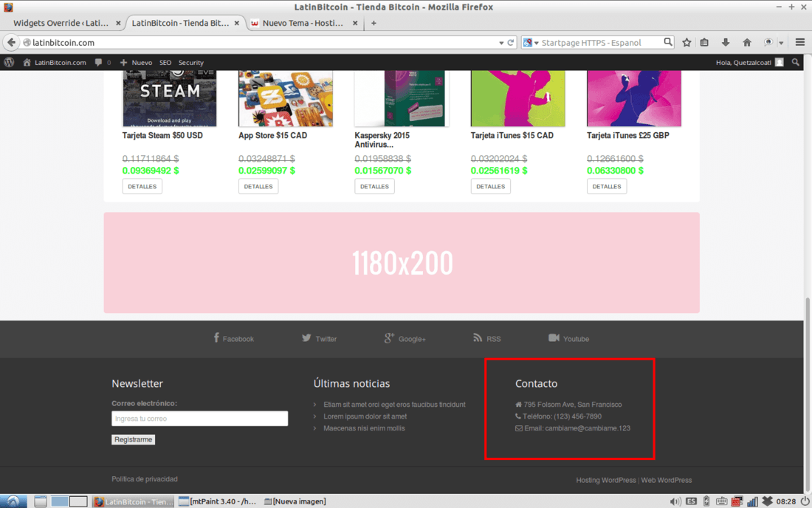Click DETALLES for Tarjeta Steam $50 USD

click(x=142, y=186)
